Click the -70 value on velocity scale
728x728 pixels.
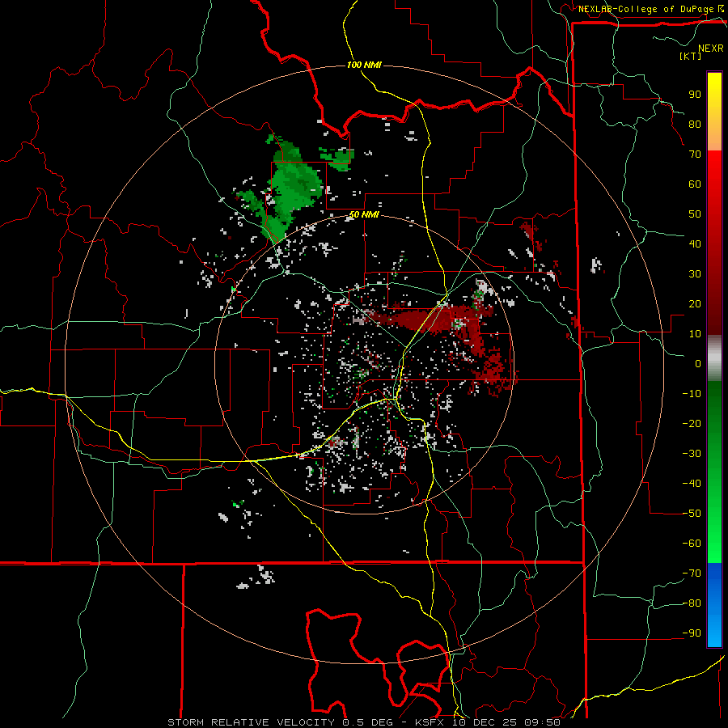point(692,574)
